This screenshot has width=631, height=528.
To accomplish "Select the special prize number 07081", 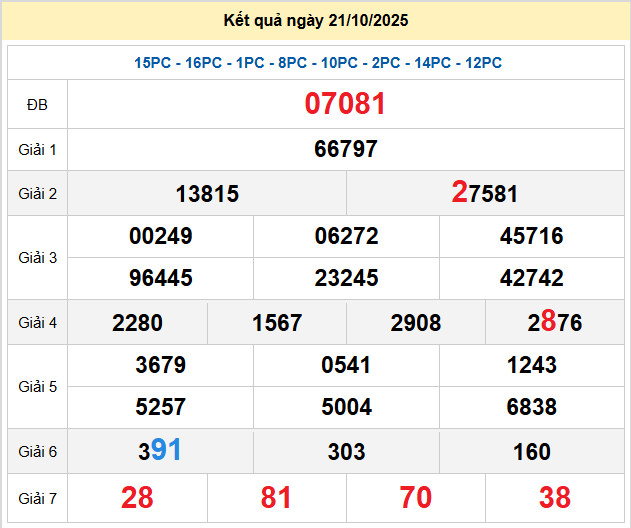I will pos(345,104).
